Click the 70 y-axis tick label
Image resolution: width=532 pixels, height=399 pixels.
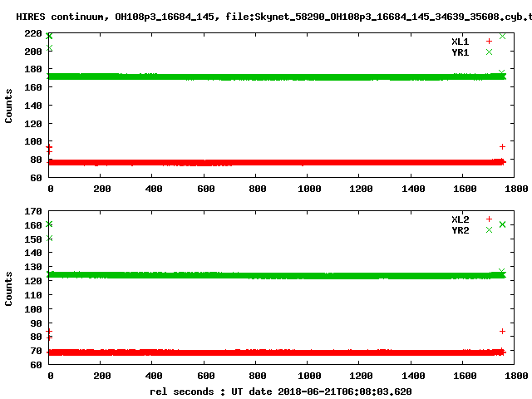tap(36, 351)
